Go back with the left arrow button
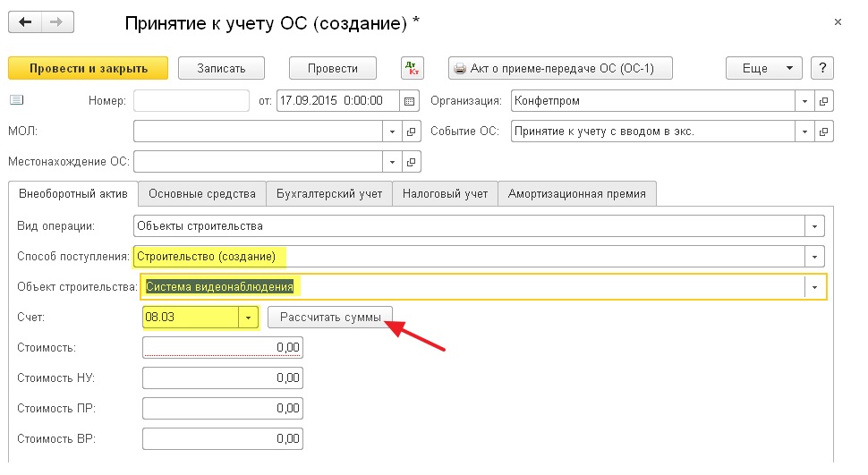 (x=25, y=22)
